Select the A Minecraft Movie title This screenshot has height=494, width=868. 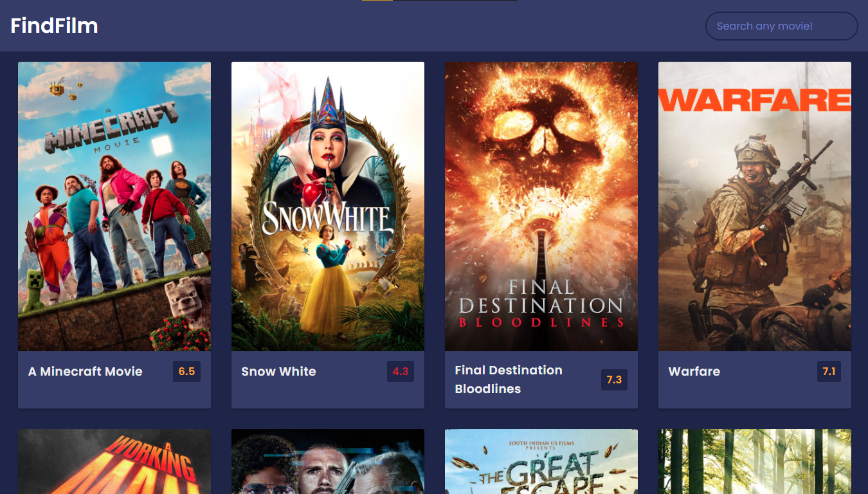coord(86,372)
